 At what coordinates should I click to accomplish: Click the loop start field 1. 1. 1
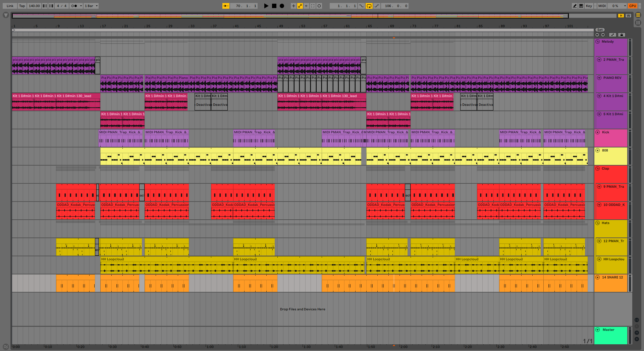click(x=343, y=6)
